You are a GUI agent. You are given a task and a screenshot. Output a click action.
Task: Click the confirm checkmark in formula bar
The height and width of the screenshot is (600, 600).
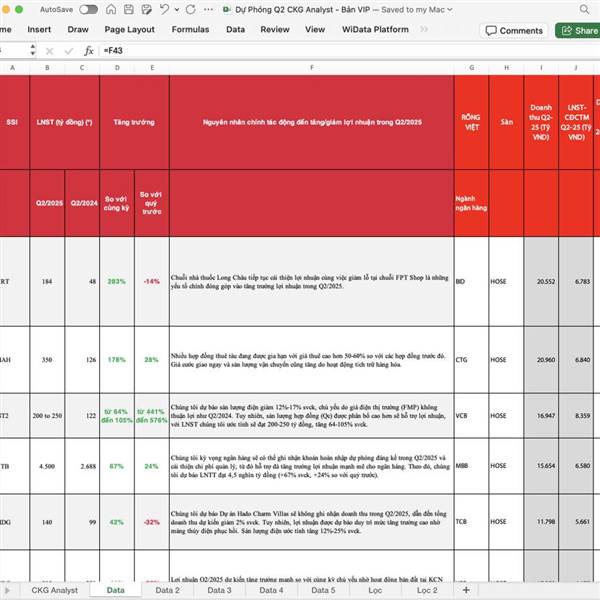click(69, 51)
